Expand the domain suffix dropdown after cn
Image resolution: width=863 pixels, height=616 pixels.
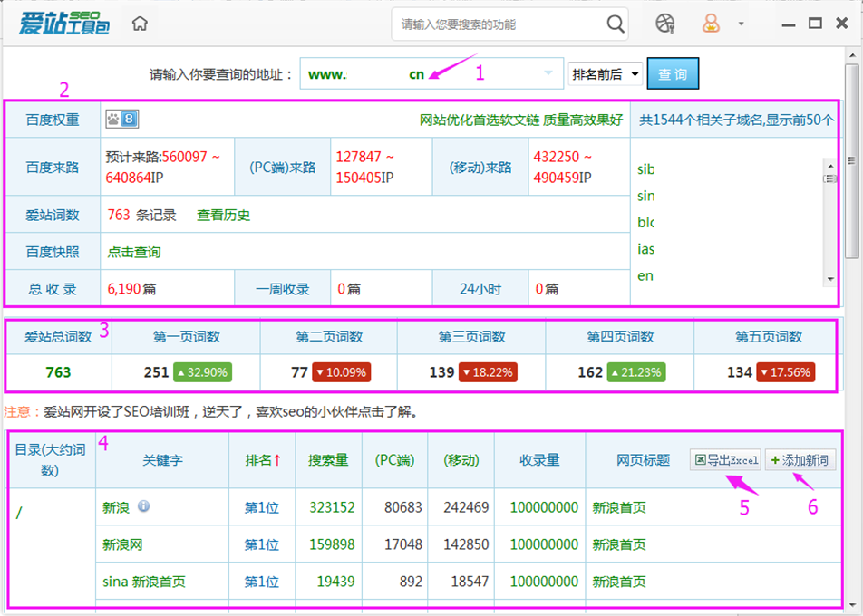coord(548,73)
